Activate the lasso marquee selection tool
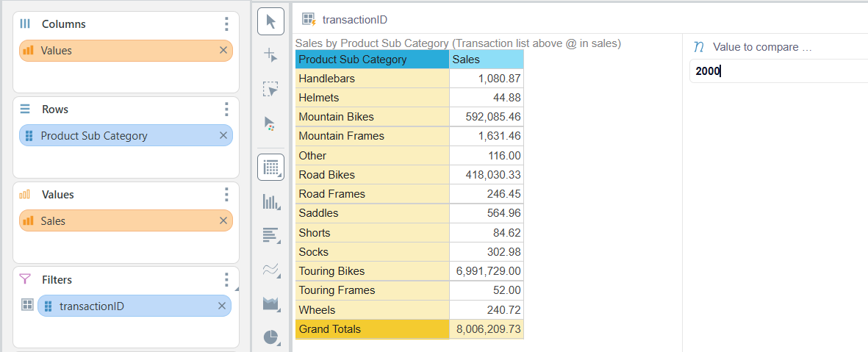Image resolution: width=868 pixels, height=352 pixels. (270, 90)
